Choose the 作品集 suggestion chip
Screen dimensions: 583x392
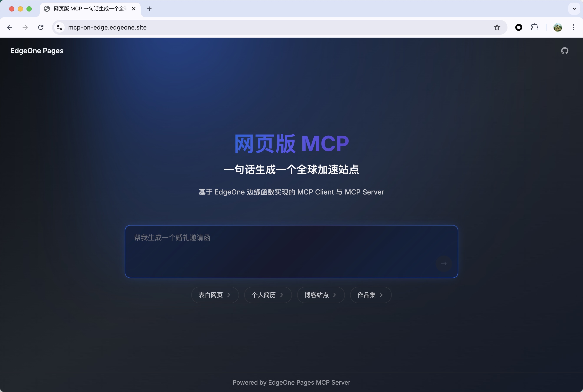tap(371, 295)
